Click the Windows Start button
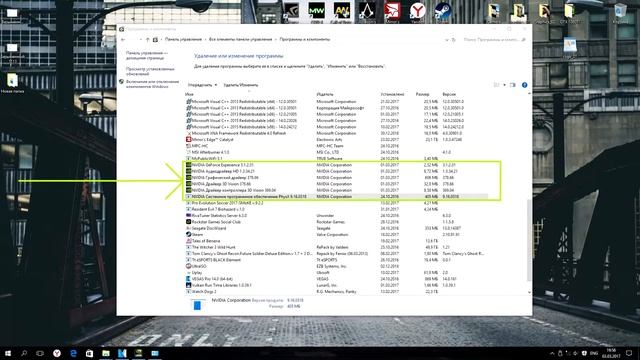The image size is (640, 360). coord(7,353)
